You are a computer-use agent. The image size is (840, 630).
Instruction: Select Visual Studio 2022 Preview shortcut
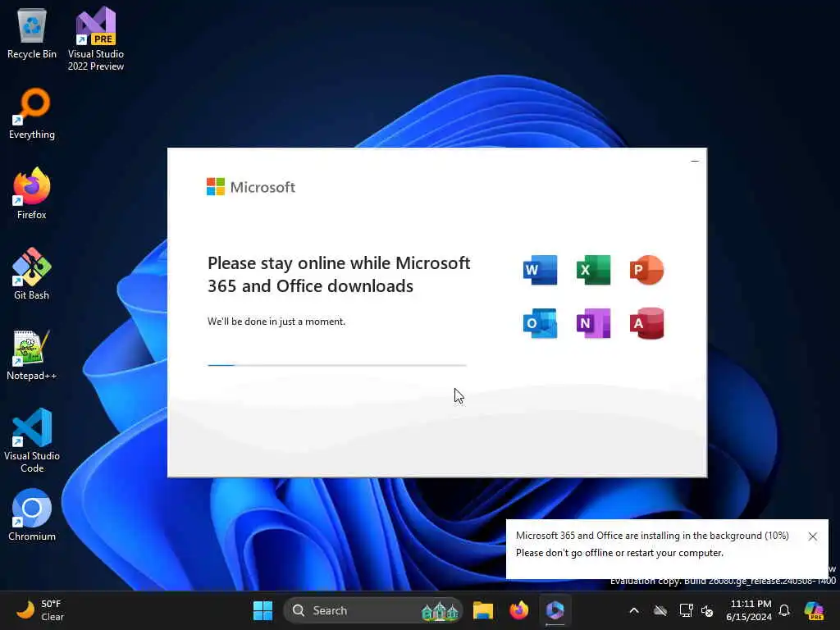click(x=96, y=39)
